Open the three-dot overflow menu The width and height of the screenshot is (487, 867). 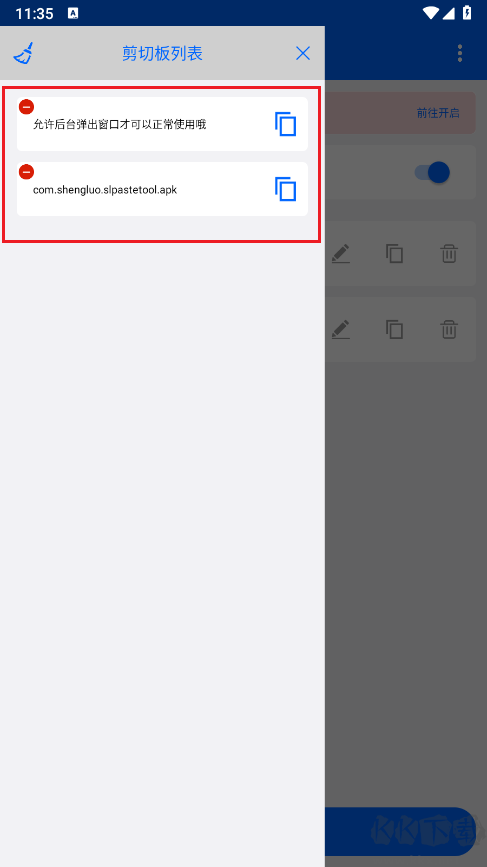[460, 53]
